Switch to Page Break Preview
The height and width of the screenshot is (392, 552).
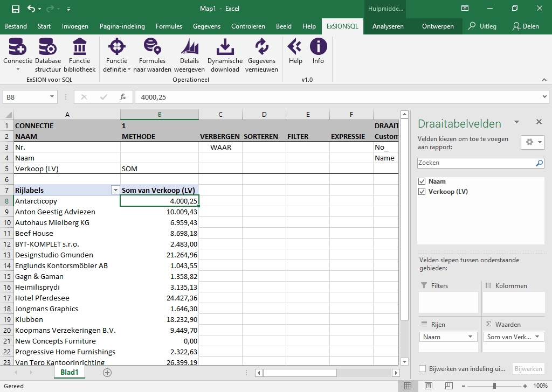(449, 386)
